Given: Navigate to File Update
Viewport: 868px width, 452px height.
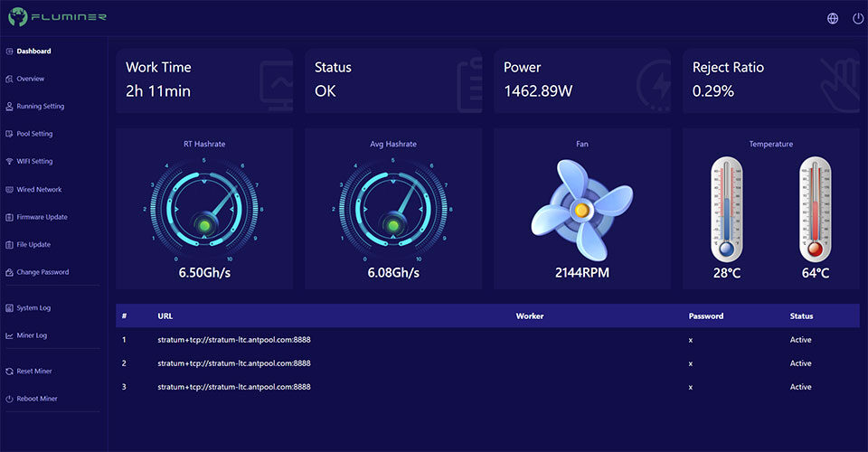Looking at the screenshot, I should pyautogui.click(x=33, y=245).
